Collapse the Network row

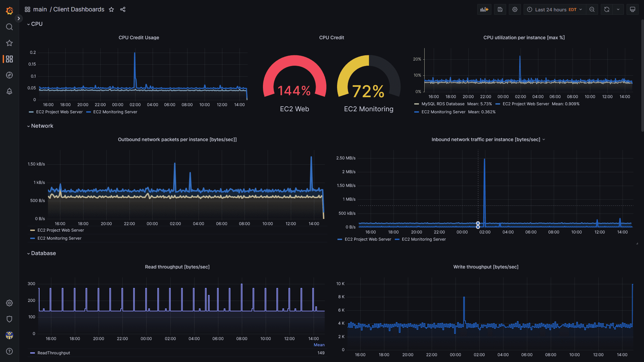40,126
